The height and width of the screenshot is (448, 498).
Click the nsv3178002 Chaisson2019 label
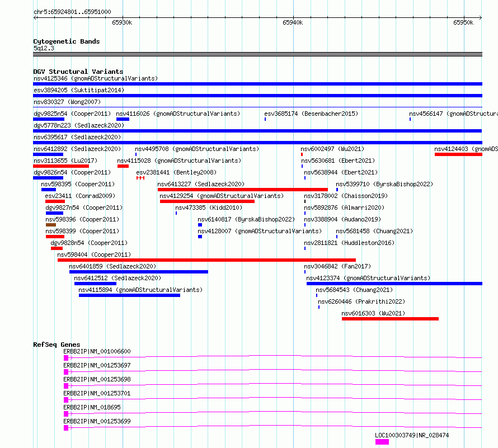tap(346, 196)
